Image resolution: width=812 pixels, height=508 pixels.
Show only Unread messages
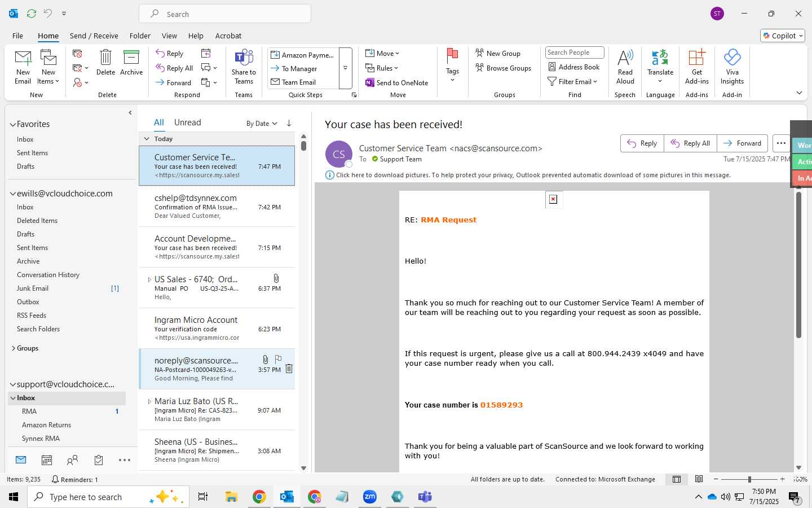188,122
